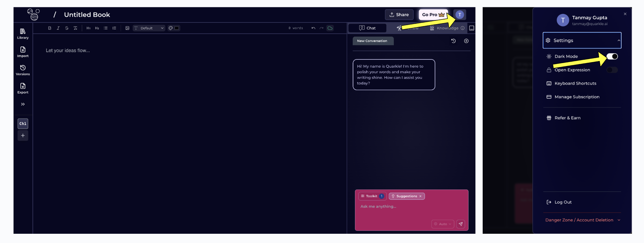Open the Library sidebar panel
Image resolution: width=644 pixels, height=243 pixels.
pyautogui.click(x=23, y=34)
